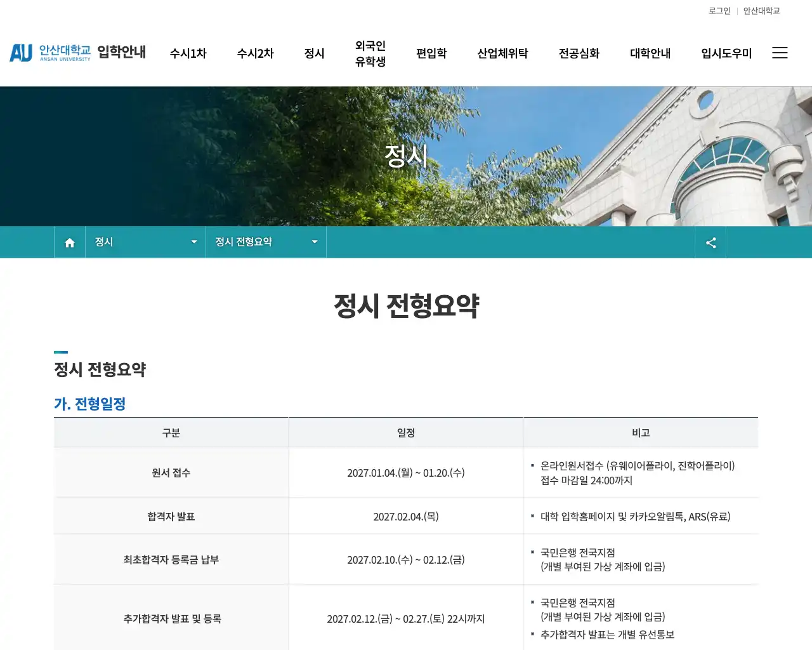Click the 합격자 발표 row label
812x650 pixels.
[x=171, y=517]
